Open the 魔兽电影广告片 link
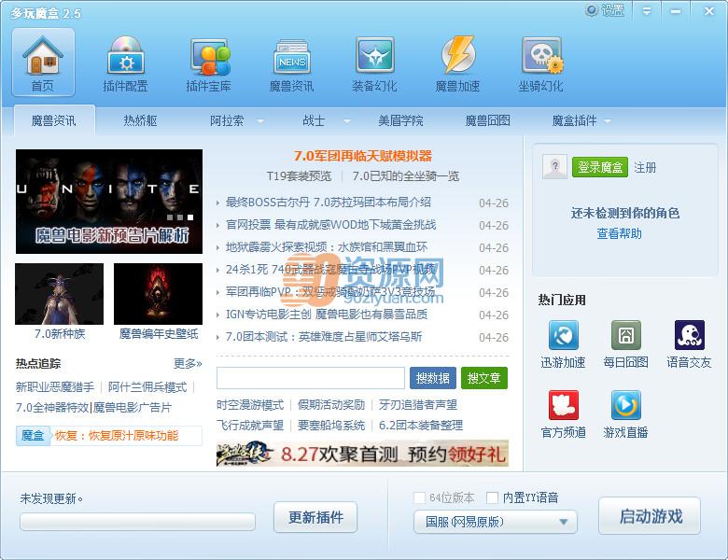 click(x=133, y=408)
